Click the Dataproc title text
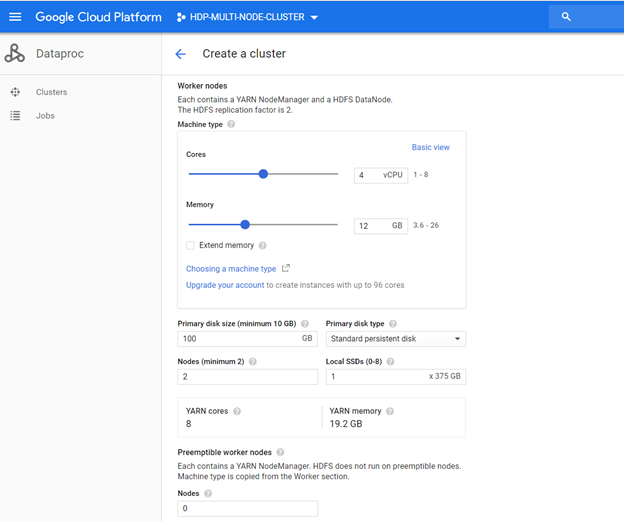This screenshot has width=624, height=521. pyautogui.click(x=60, y=54)
